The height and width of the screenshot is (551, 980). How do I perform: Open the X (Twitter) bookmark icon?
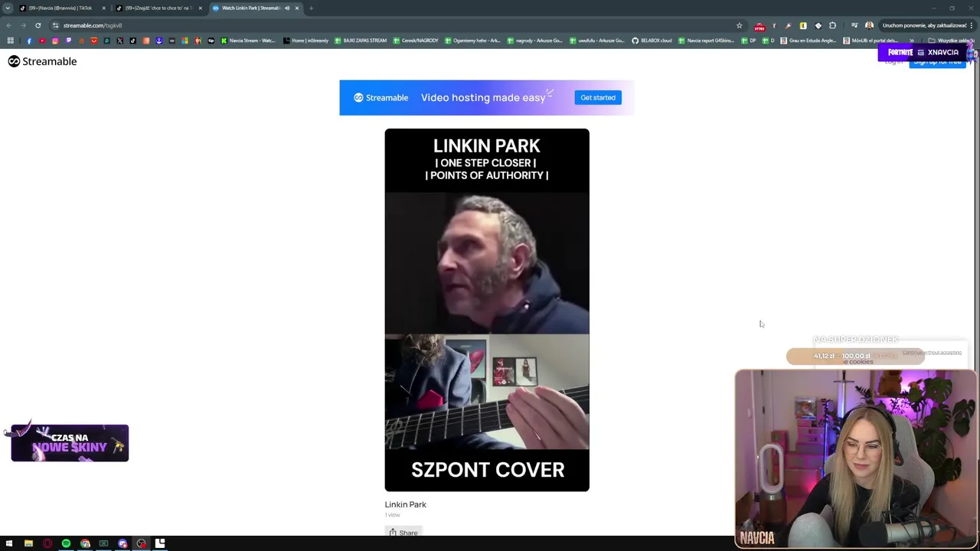[x=120, y=41]
